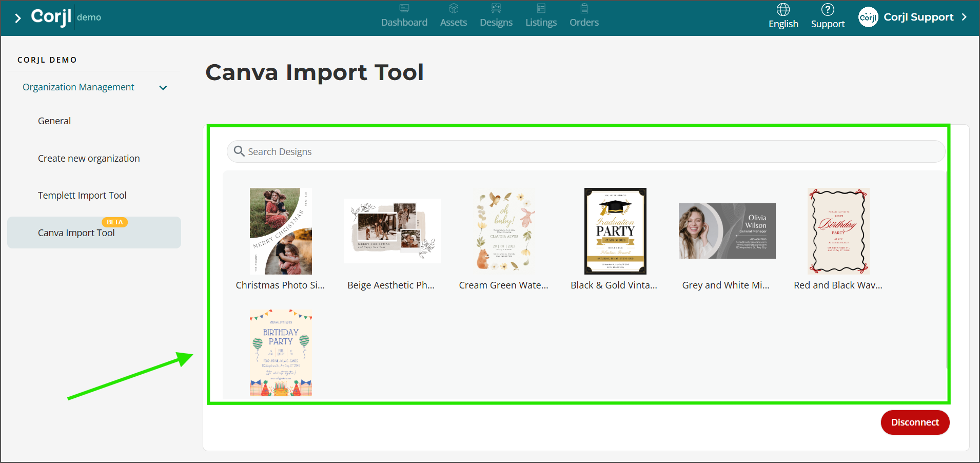Click the CORJL DEMO sidebar heading
This screenshot has width=980, height=463.
[47, 60]
